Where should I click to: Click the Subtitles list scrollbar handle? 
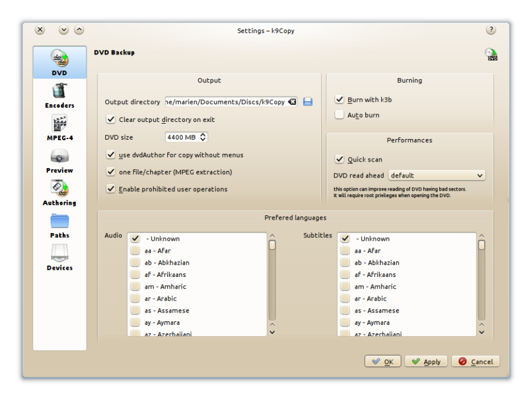[x=482, y=245]
